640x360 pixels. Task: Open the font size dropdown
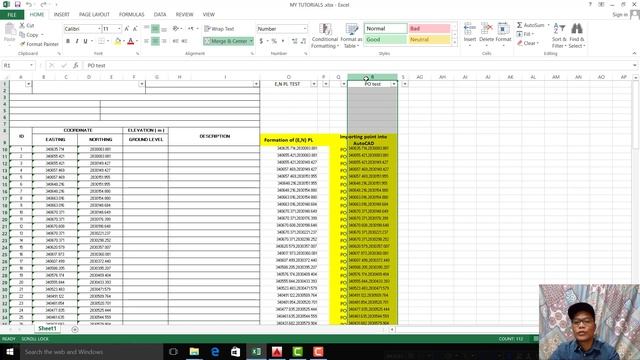coord(119,29)
